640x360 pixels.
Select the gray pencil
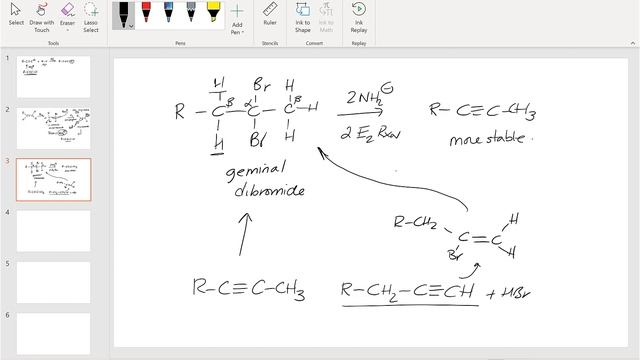pyautogui.click(x=191, y=12)
